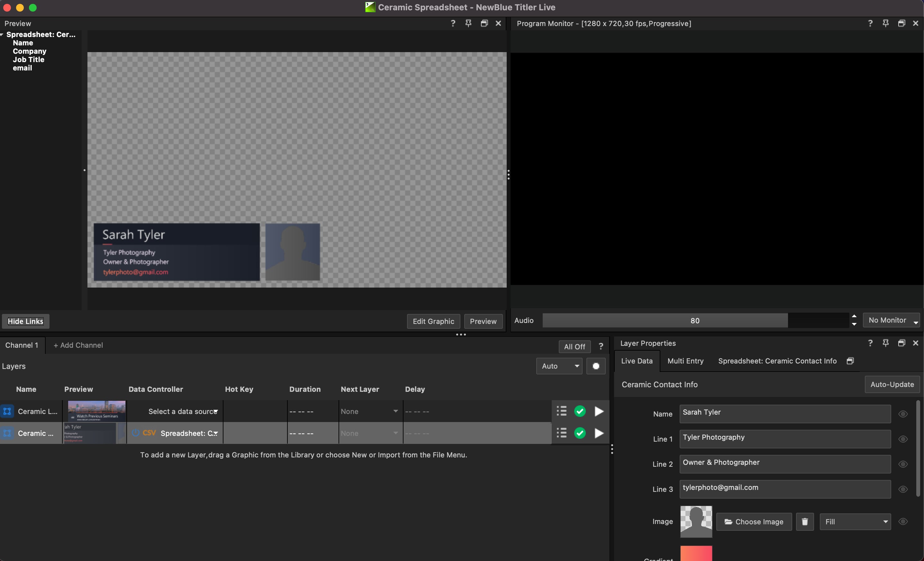This screenshot has height=561, width=924.
Task: Open help for the Program Monitor
Action: [870, 23]
